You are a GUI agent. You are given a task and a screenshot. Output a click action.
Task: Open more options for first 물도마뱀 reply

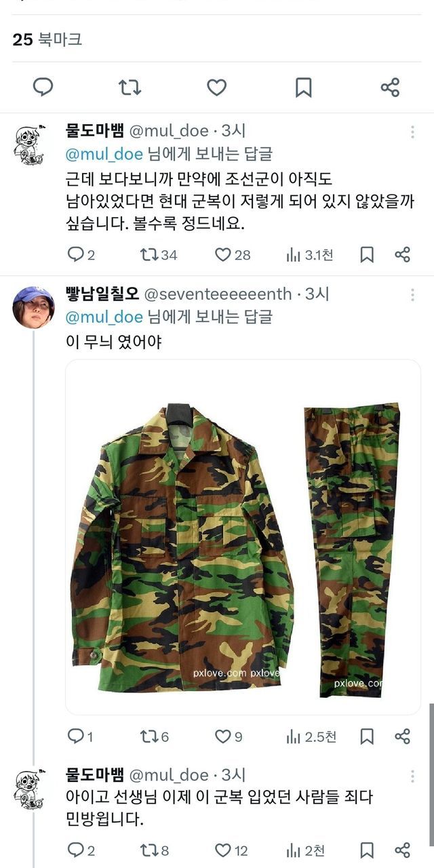tap(412, 132)
